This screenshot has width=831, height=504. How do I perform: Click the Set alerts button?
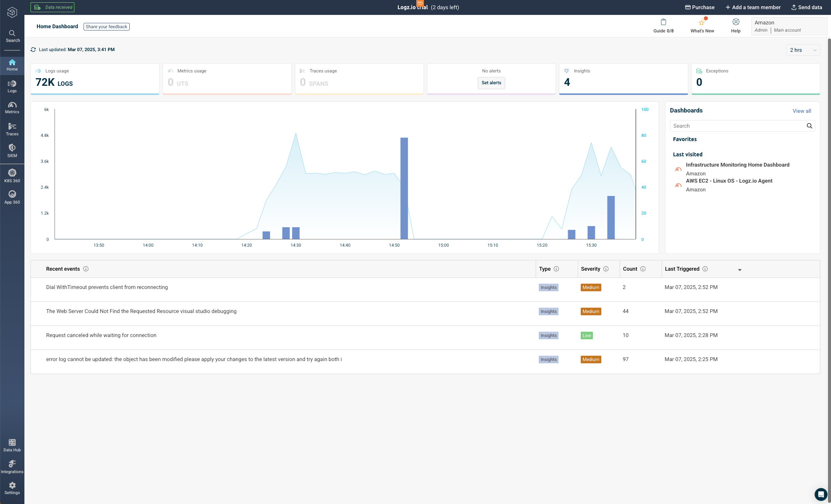(491, 83)
